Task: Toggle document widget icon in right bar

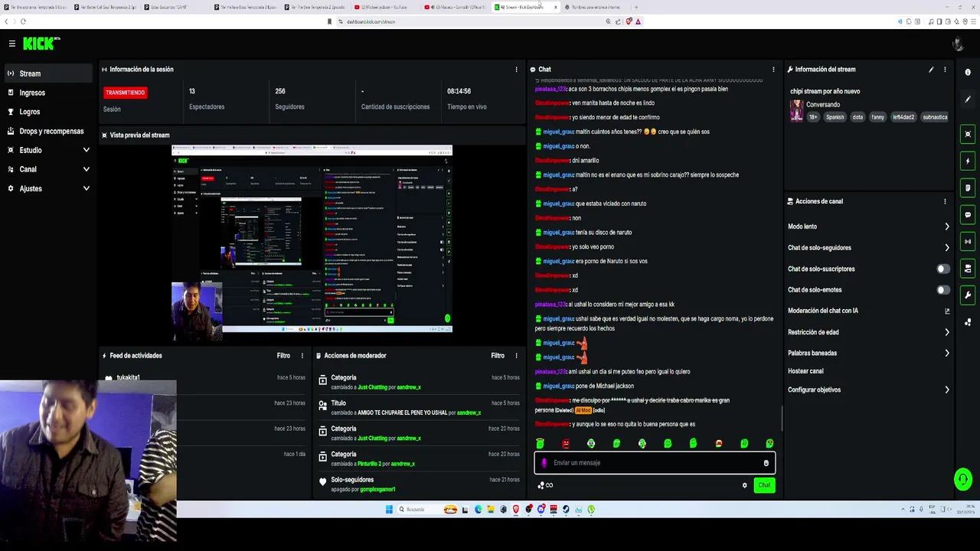Action: (968, 188)
